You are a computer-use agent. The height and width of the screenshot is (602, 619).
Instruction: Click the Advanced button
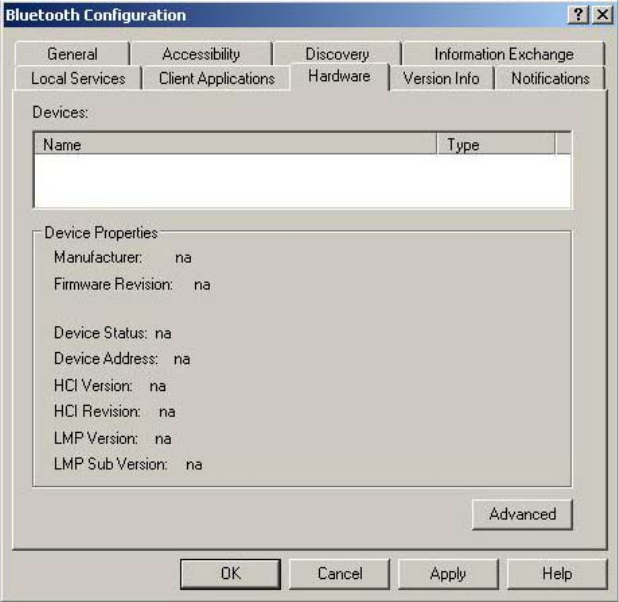pos(522,514)
